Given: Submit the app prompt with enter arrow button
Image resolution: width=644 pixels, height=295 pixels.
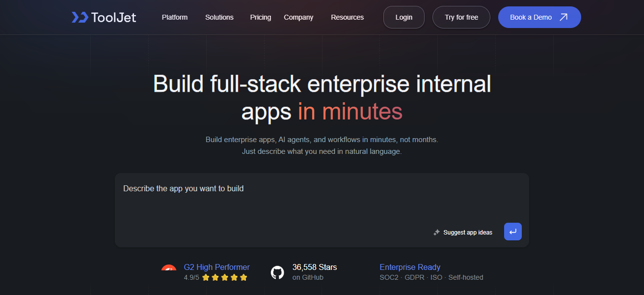Looking at the screenshot, I should tap(512, 232).
